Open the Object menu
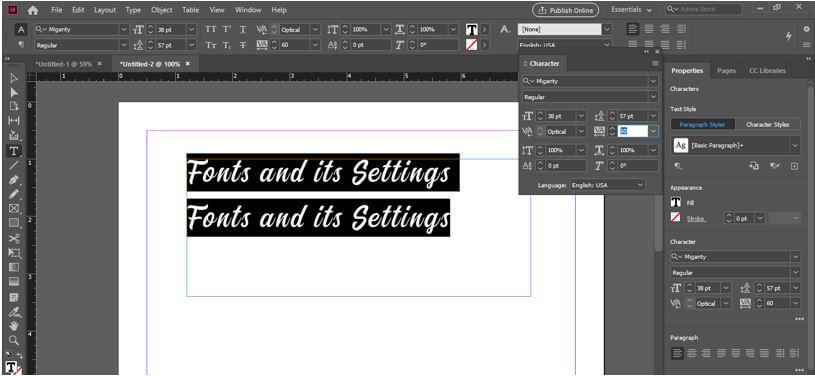Screen dimensions: 815x376 pyautogui.click(x=162, y=10)
